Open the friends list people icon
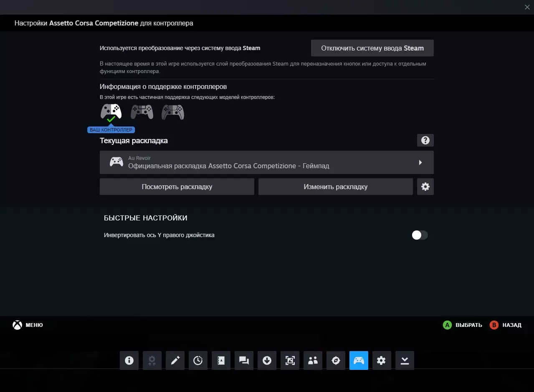 click(x=313, y=360)
